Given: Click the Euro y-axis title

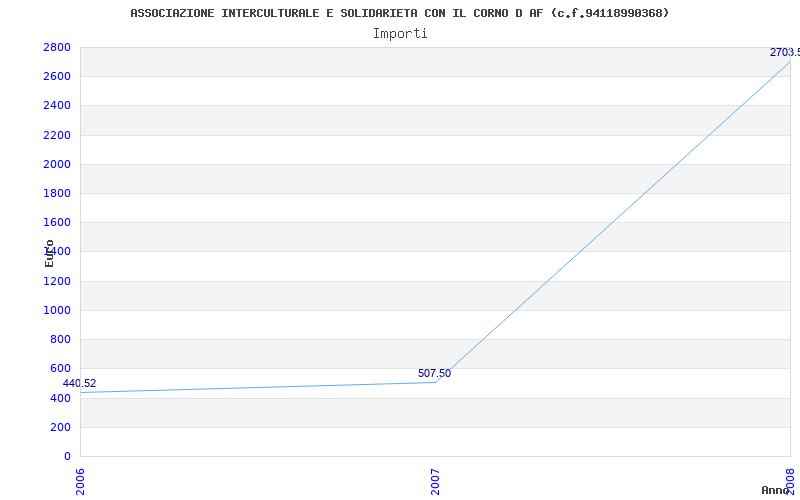Looking at the screenshot, I should tap(49, 254).
